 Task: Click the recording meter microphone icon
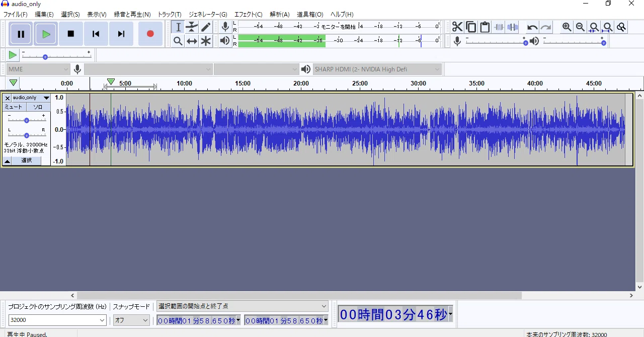point(225,27)
